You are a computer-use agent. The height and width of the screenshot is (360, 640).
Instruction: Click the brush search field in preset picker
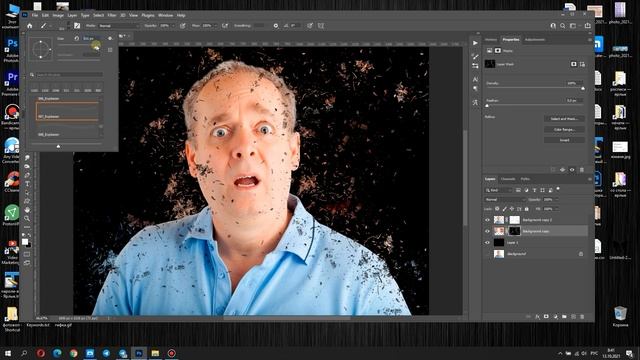point(69,75)
